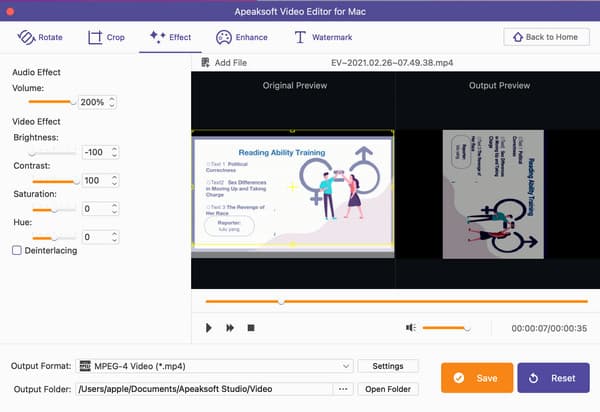Click the Brightness stepper arrows

(114, 152)
